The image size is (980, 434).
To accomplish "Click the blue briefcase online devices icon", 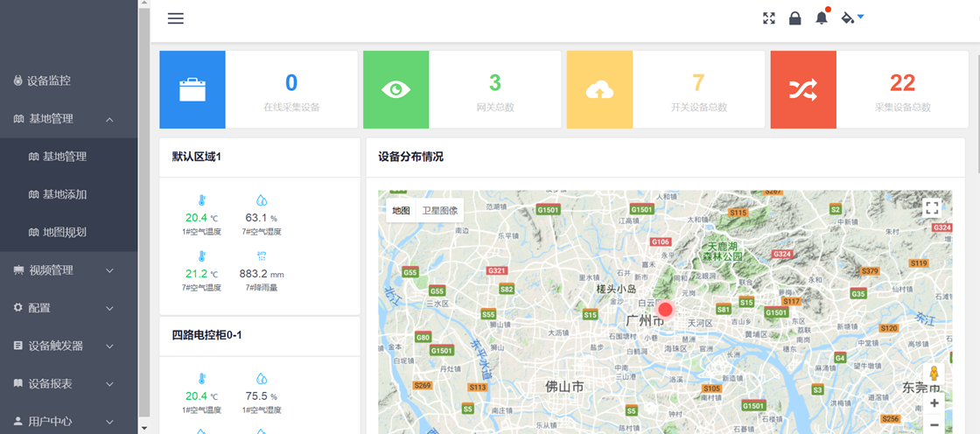I will coord(192,89).
